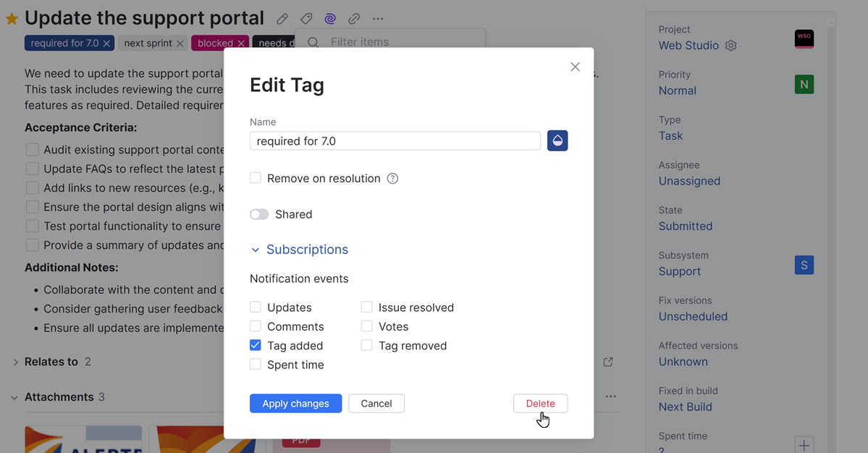Click the link icon in the title toolbar
This screenshot has height=453, width=868.
point(353,18)
